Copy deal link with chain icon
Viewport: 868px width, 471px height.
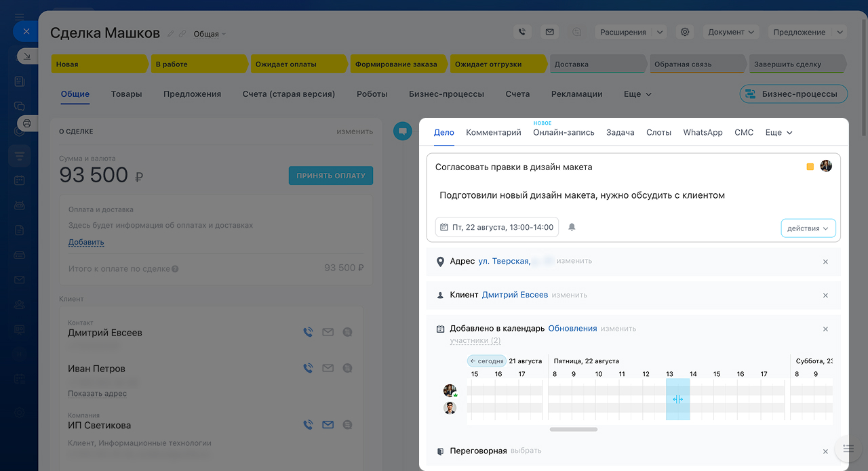(182, 34)
